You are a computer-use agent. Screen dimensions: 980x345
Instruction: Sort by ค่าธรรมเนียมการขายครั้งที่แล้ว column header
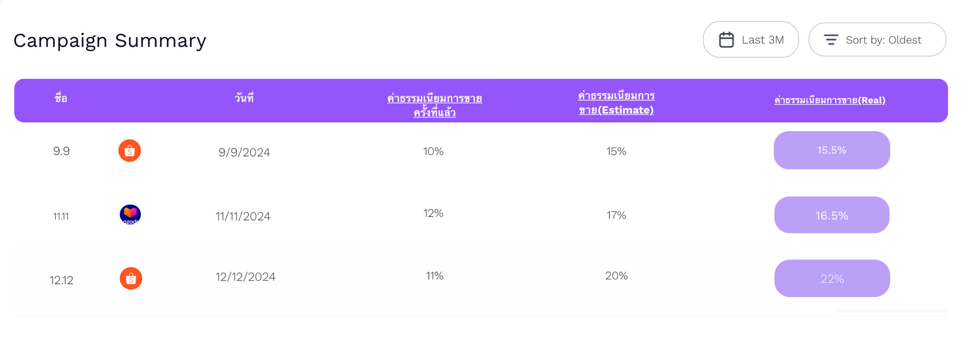coord(434,105)
